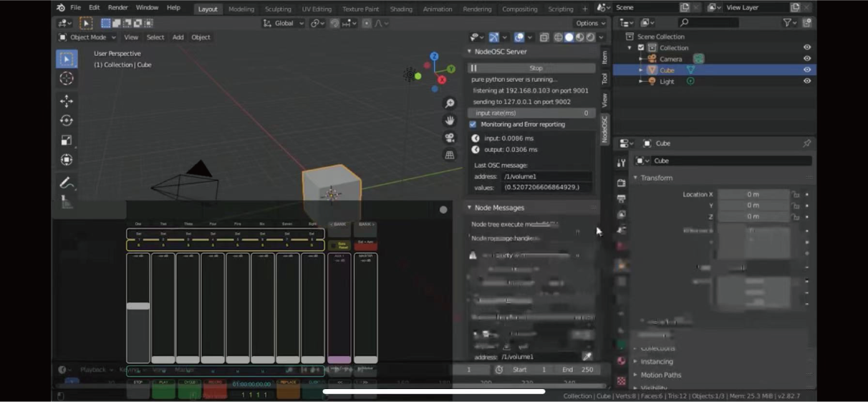The height and width of the screenshot is (402, 868).
Task: Open the Global transform orientation dropdown
Action: click(x=284, y=23)
